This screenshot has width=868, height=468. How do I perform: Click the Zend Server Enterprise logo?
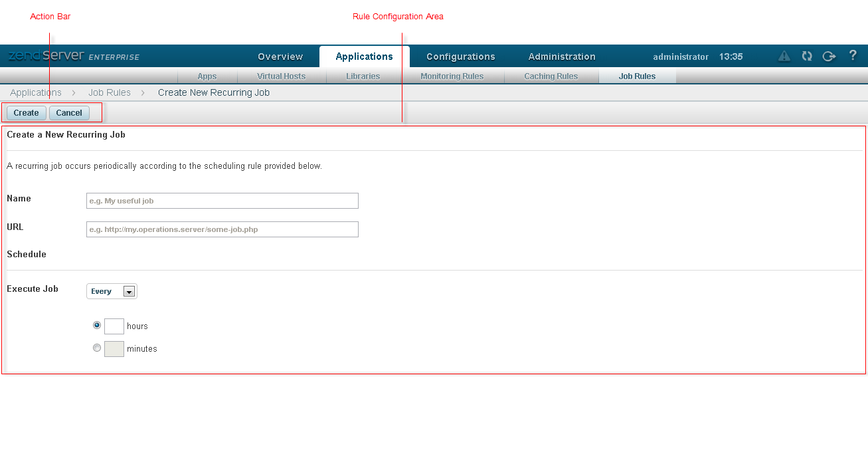74,57
